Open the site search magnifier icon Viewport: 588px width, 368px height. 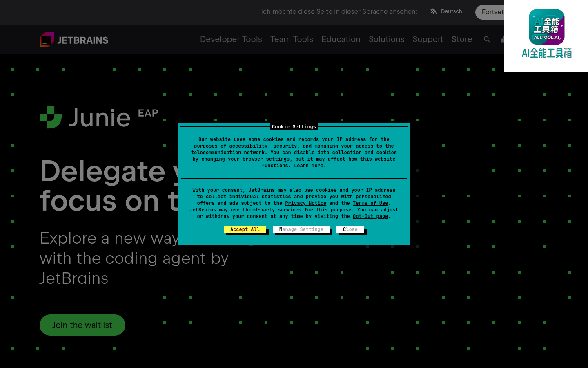tap(487, 39)
